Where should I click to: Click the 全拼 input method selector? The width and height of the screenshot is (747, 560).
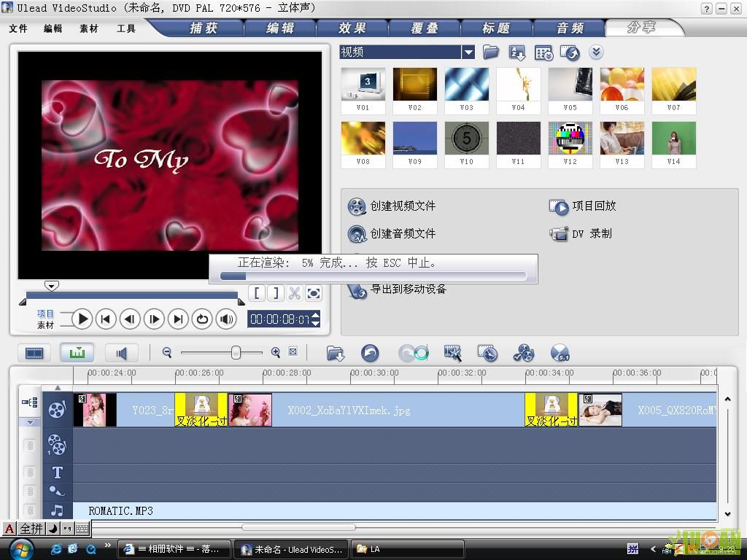31,529
